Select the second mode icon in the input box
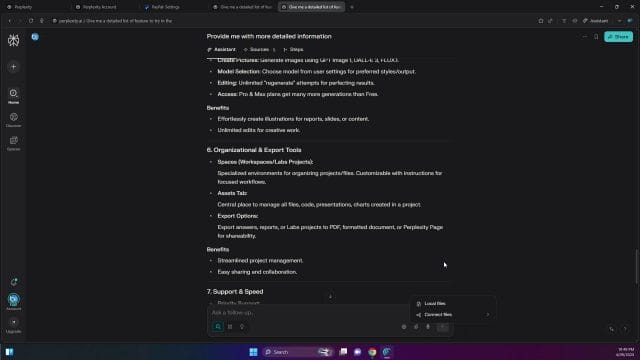The width and height of the screenshot is (640, 360). pos(230,327)
